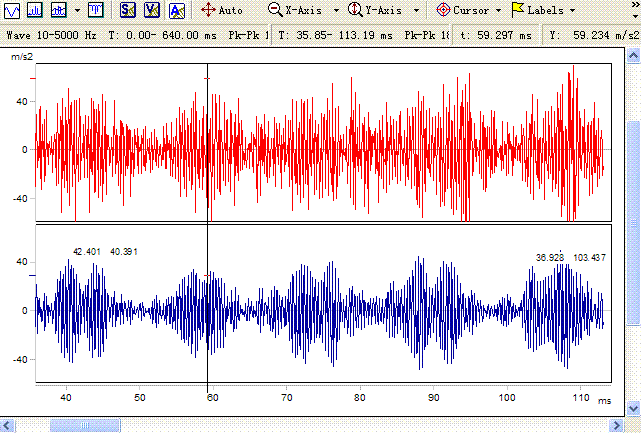Image resolution: width=641 pixels, height=433 pixels.
Task: Click the X-Axis zoom magnifier
Action: (x=275, y=9)
